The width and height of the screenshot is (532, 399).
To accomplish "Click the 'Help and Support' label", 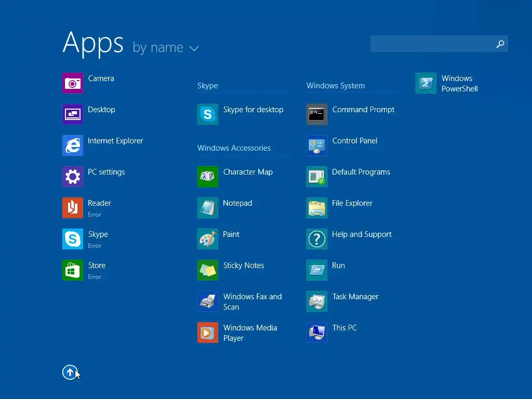I will pyautogui.click(x=362, y=234).
